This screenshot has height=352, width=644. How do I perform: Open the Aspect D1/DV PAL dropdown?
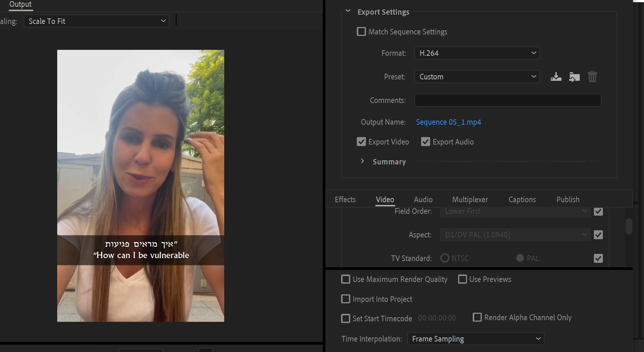[x=515, y=235]
